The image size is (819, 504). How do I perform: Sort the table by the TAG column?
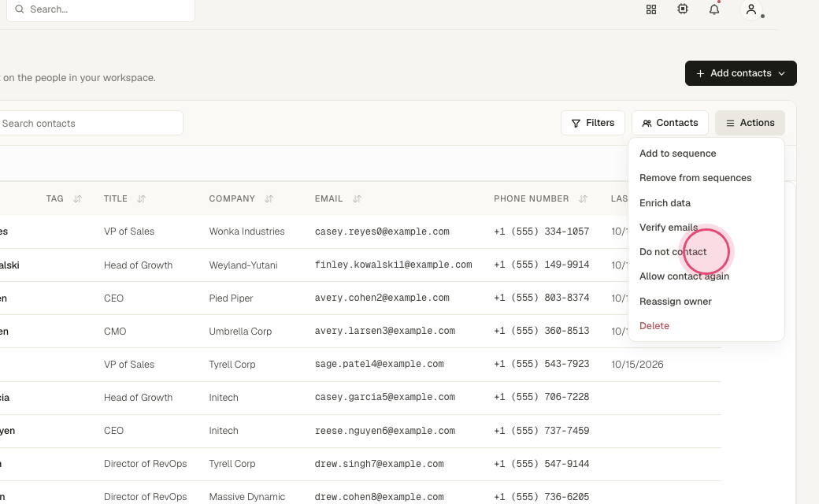click(x=77, y=199)
